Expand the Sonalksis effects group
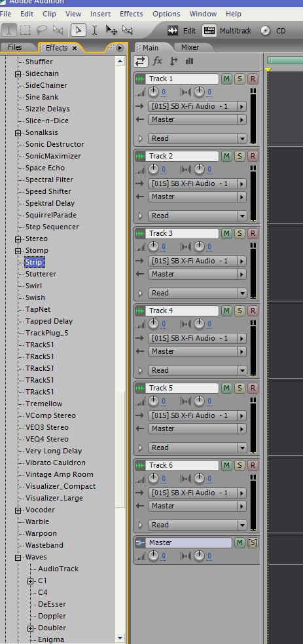 (18, 133)
